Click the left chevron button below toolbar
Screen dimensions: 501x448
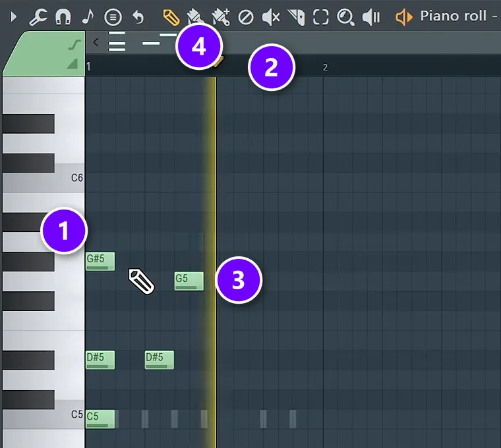(x=96, y=42)
